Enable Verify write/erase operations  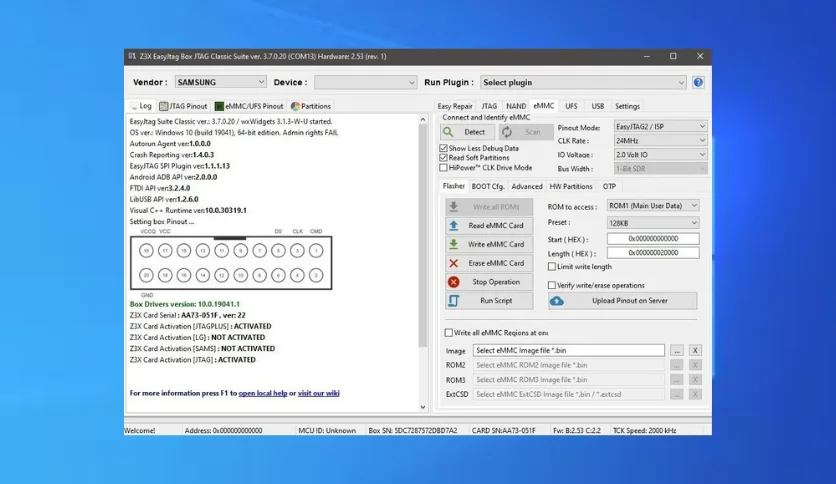tap(552, 285)
